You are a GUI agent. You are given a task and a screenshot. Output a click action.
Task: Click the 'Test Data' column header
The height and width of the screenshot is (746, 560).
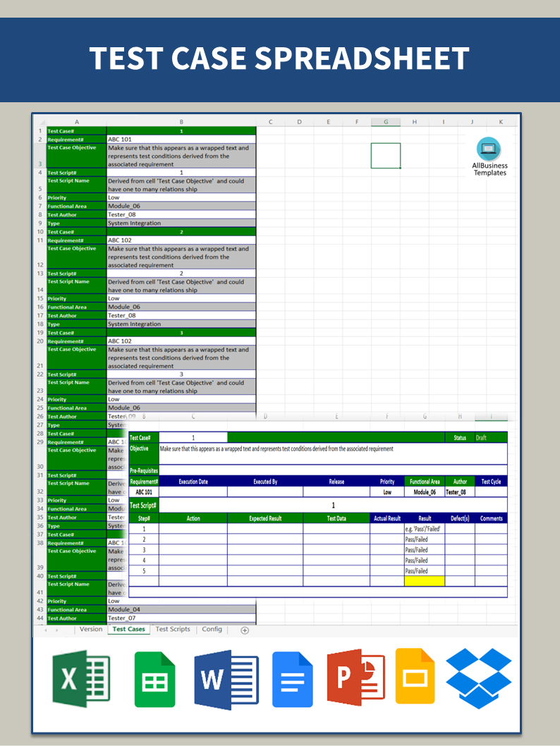336,518
